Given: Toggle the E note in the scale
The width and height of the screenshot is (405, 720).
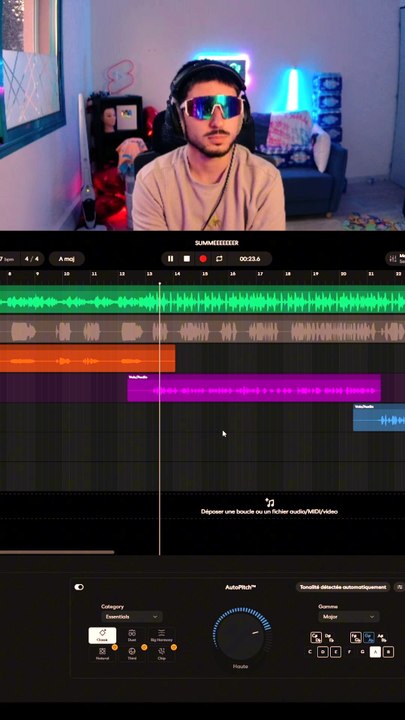Looking at the screenshot, I should 336,652.
